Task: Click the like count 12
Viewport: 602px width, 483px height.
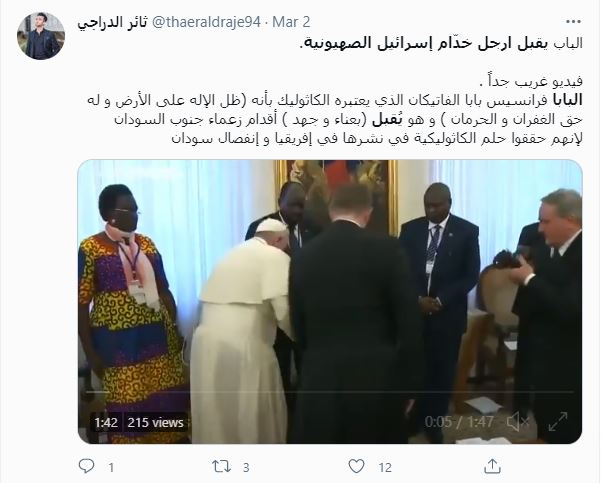Action: click(x=385, y=467)
